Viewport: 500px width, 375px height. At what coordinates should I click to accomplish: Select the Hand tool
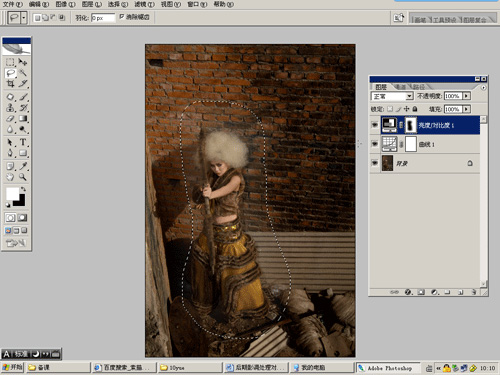pos(10,177)
